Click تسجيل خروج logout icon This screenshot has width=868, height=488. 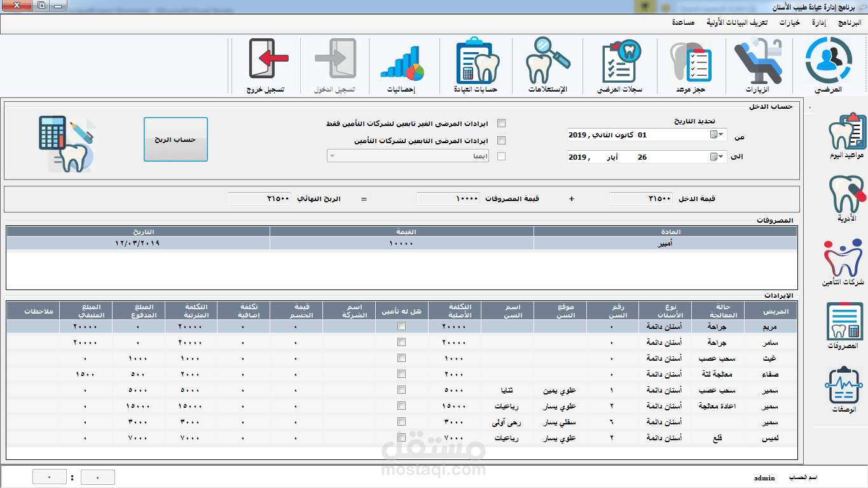coord(266,64)
